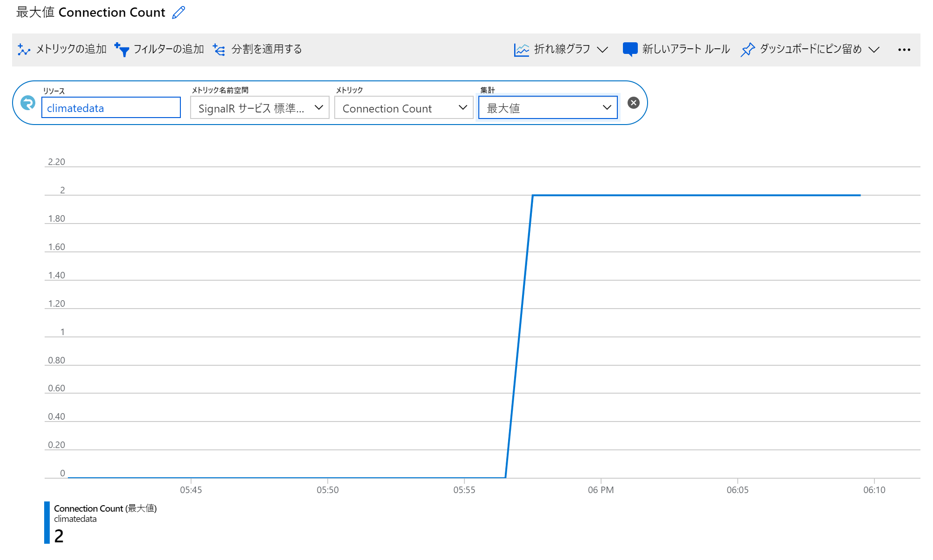933x560 pixels.
Task: Remove the metric with the X button
Action: pos(633,103)
